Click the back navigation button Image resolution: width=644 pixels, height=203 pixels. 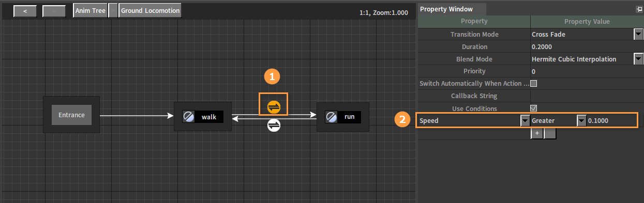tap(25, 11)
